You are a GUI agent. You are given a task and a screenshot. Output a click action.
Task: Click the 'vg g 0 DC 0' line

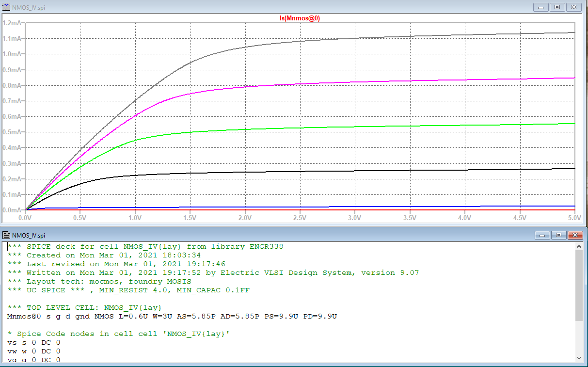pos(34,360)
